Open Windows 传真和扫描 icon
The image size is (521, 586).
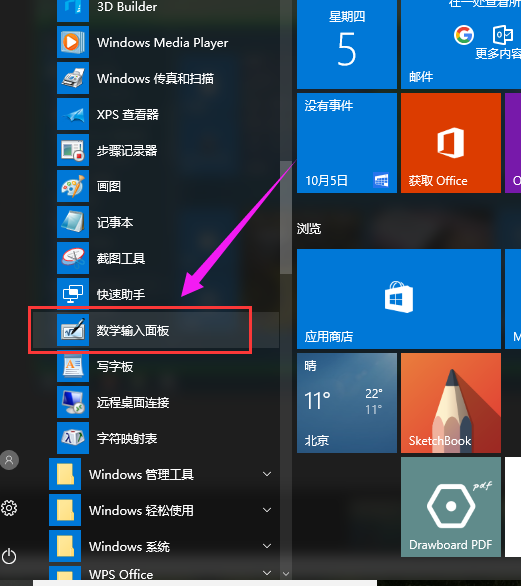click(73, 78)
